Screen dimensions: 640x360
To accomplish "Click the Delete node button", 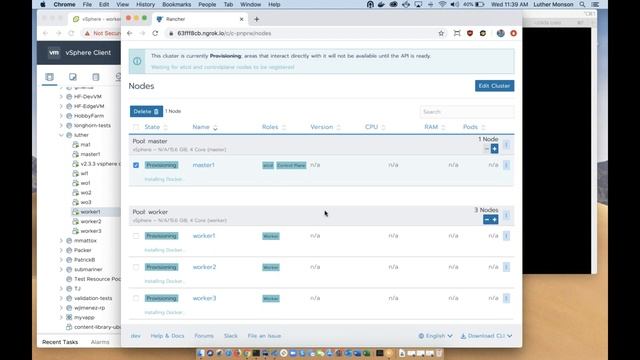I will [x=146, y=111].
